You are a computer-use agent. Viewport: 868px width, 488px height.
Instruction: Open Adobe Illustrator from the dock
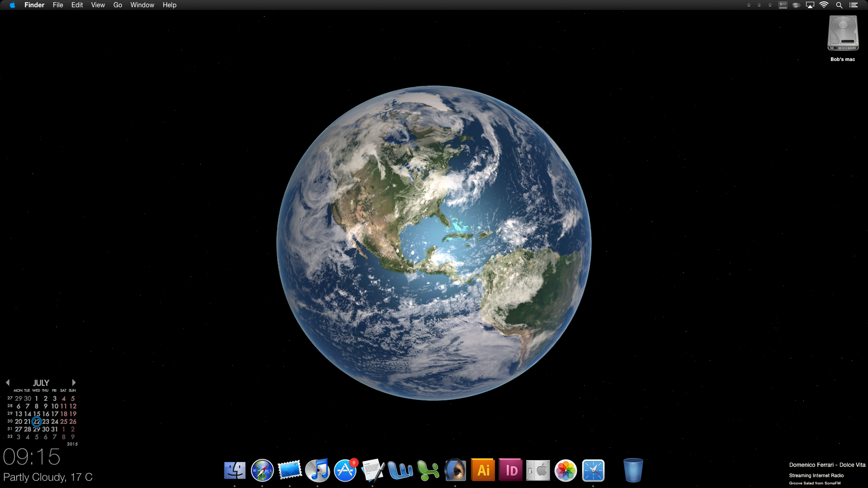coord(483,470)
